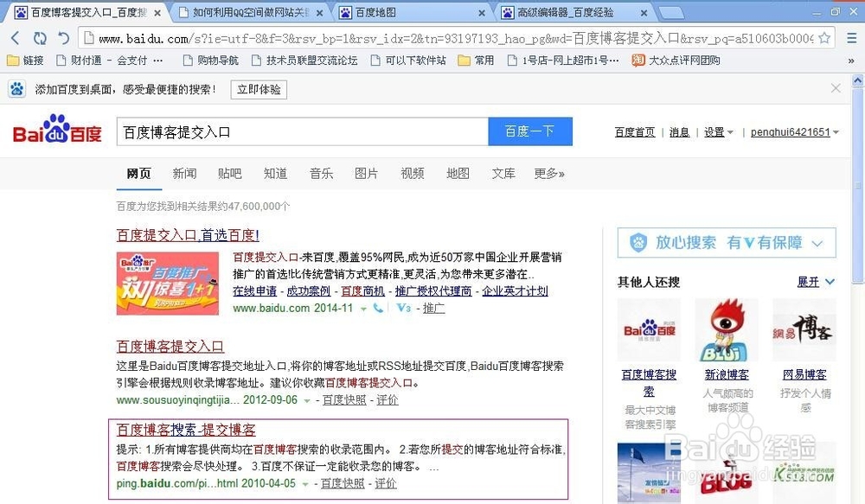
Task: Click the page vertical scrollbar thumb
Action: pos(858,185)
